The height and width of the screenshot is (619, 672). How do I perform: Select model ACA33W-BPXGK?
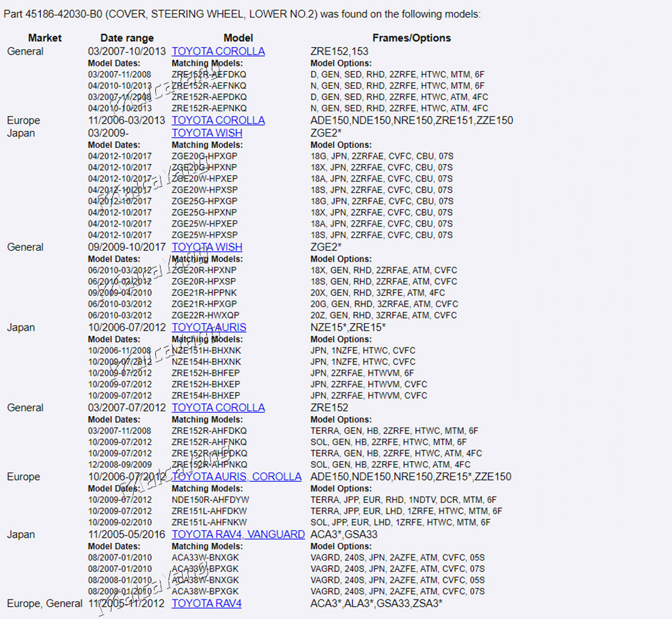[x=205, y=569]
